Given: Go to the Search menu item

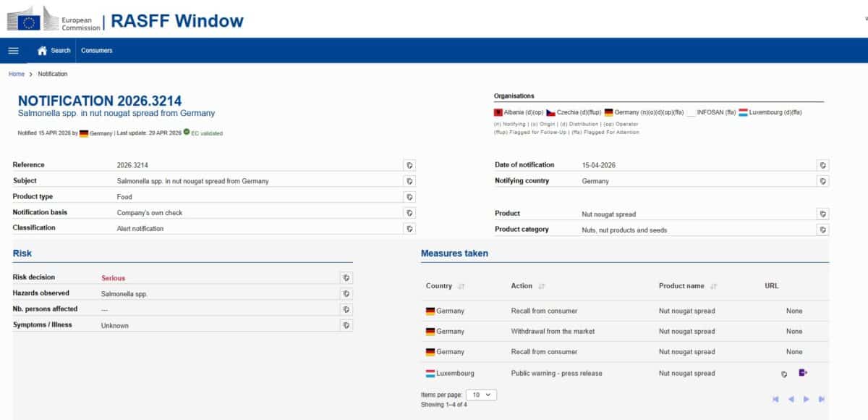Looking at the screenshot, I should coord(54,51).
